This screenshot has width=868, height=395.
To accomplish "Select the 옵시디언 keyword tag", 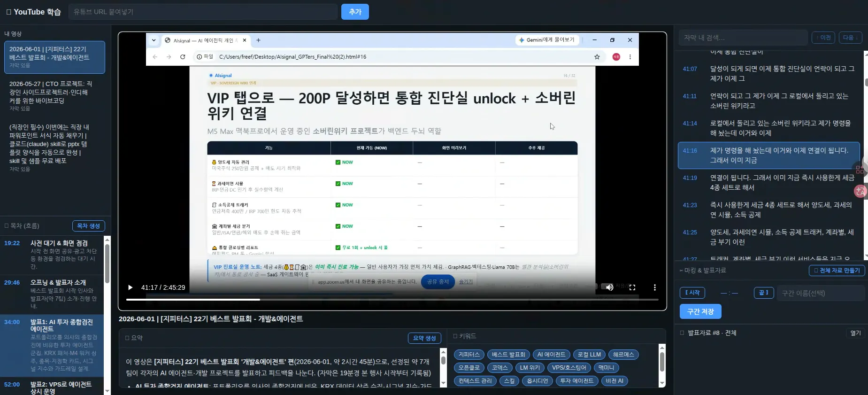I will pos(538,381).
